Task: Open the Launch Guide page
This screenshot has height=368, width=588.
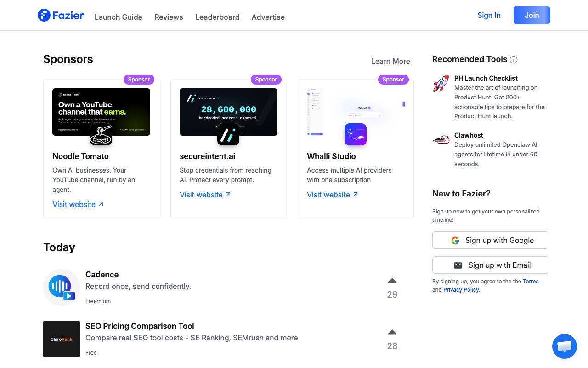Action: point(119,17)
